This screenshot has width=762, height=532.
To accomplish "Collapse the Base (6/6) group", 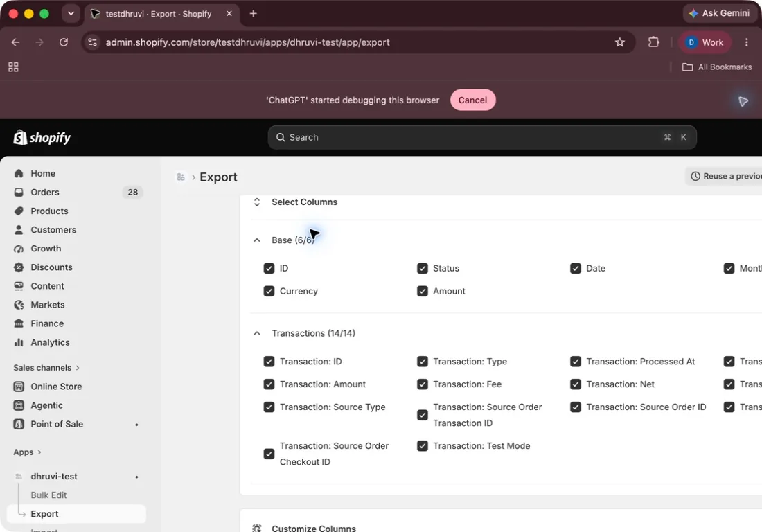I will click(x=257, y=240).
